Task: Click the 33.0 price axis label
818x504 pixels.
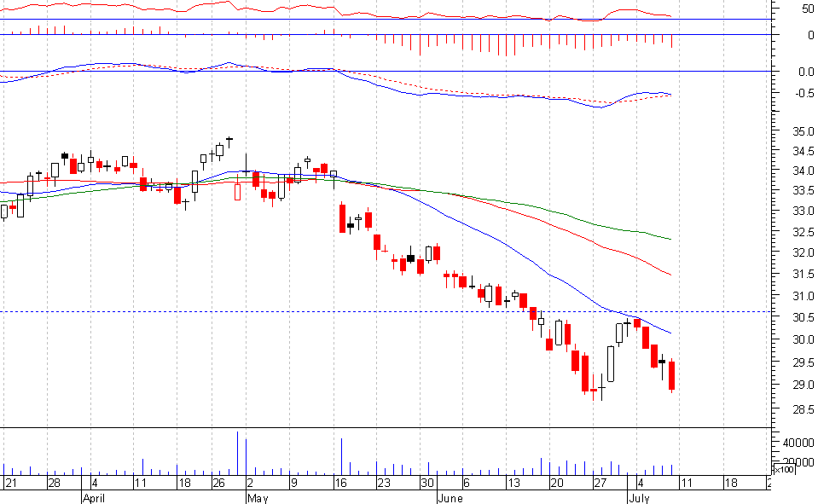Action: pyautogui.click(x=803, y=211)
